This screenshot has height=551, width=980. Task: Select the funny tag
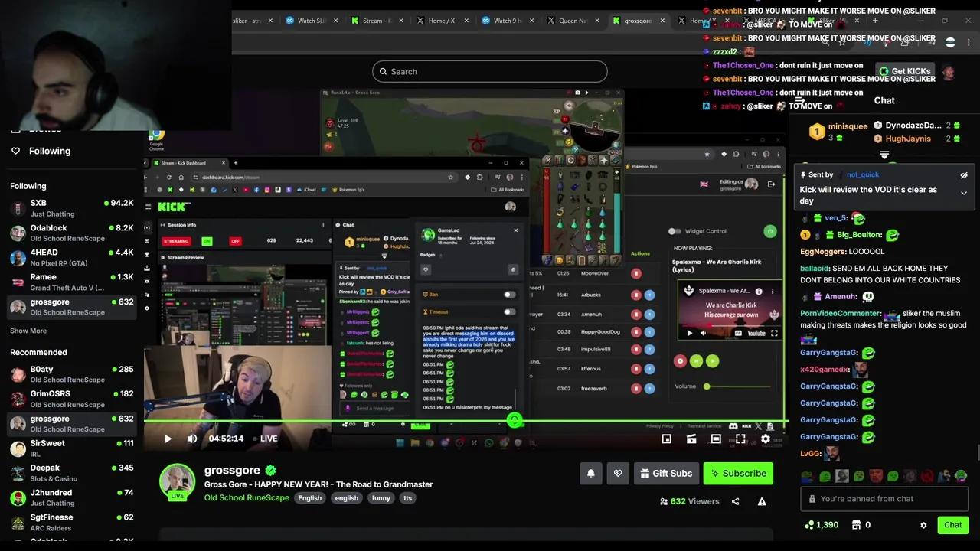click(381, 498)
